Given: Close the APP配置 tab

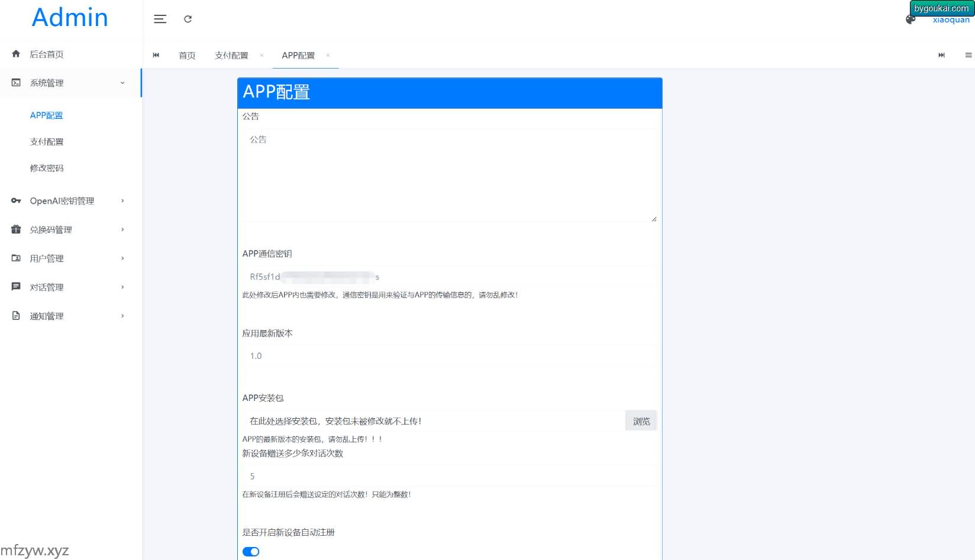Looking at the screenshot, I should coord(328,55).
